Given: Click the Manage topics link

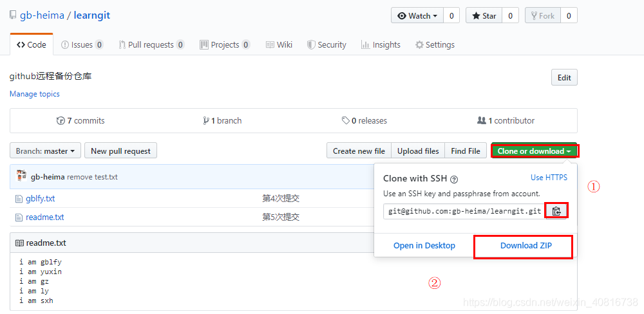Looking at the screenshot, I should coord(35,94).
